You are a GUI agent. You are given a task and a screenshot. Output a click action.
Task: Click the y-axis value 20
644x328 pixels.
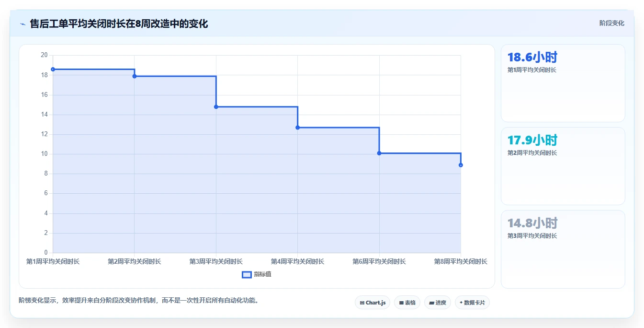(44, 55)
